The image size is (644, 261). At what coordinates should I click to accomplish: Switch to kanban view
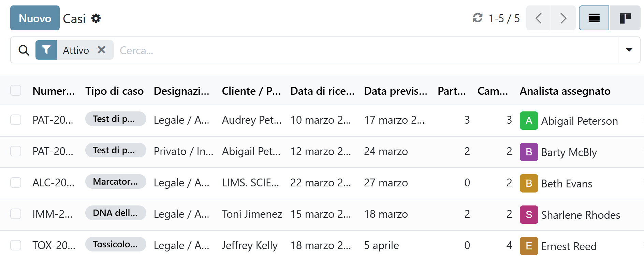(625, 18)
